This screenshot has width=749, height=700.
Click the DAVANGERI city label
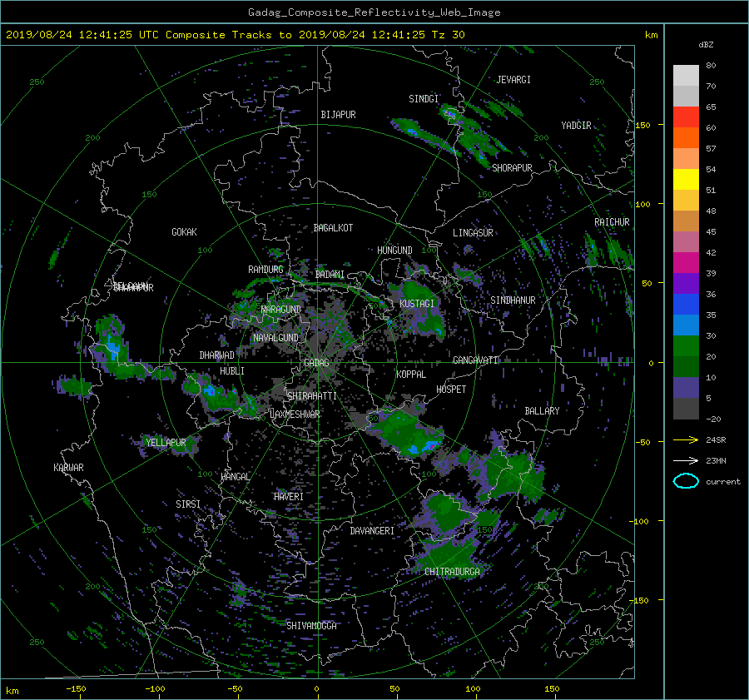372,531
